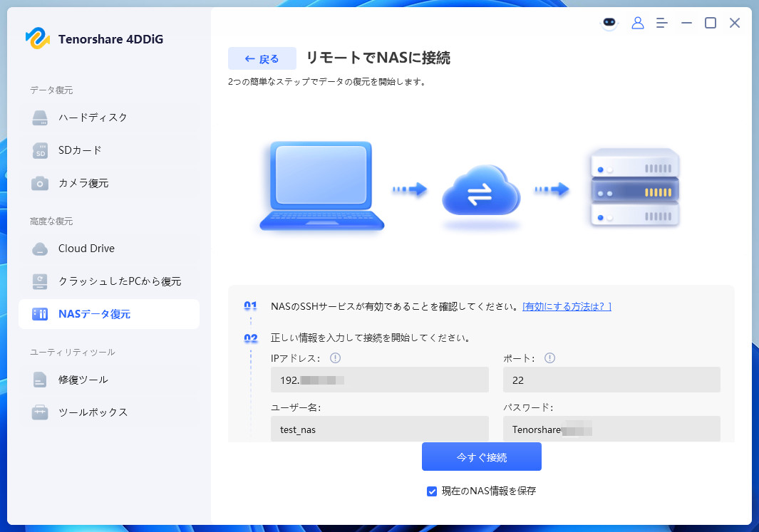The height and width of the screenshot is (532, 759).
Task: Open ツールボックス in sidebar
Action: [109, 412]
